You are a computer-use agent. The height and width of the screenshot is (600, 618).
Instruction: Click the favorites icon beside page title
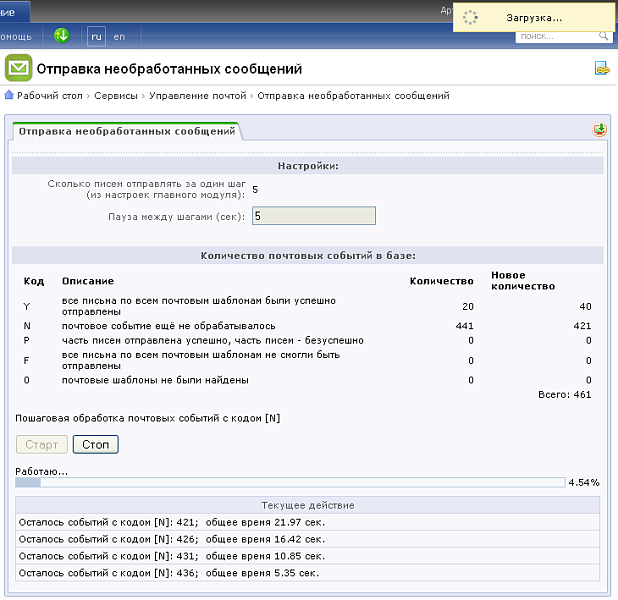click(601, 69)
